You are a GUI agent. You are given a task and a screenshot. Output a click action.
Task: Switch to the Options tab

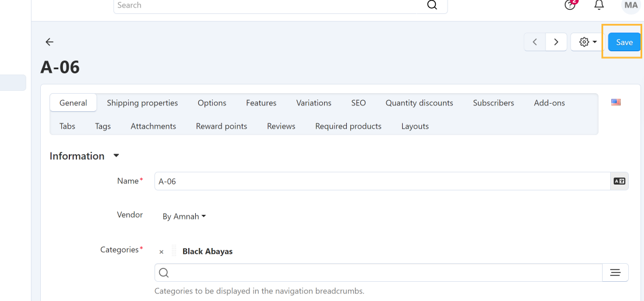pyautogui.click(x=212, y=103)
